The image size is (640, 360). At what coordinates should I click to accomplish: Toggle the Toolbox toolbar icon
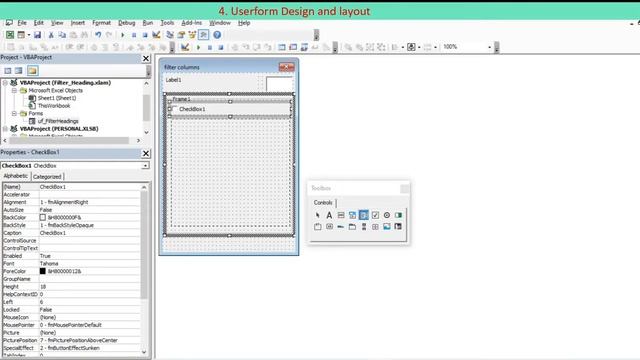(x=204, y=35)
